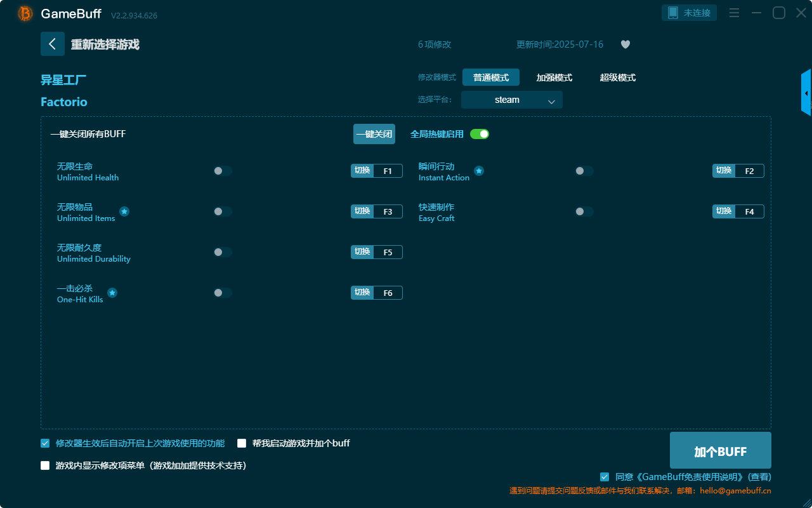The height and width of the screenshot is (508, 812).
Task: Open the steam platform dropdown
Action: 511,100
